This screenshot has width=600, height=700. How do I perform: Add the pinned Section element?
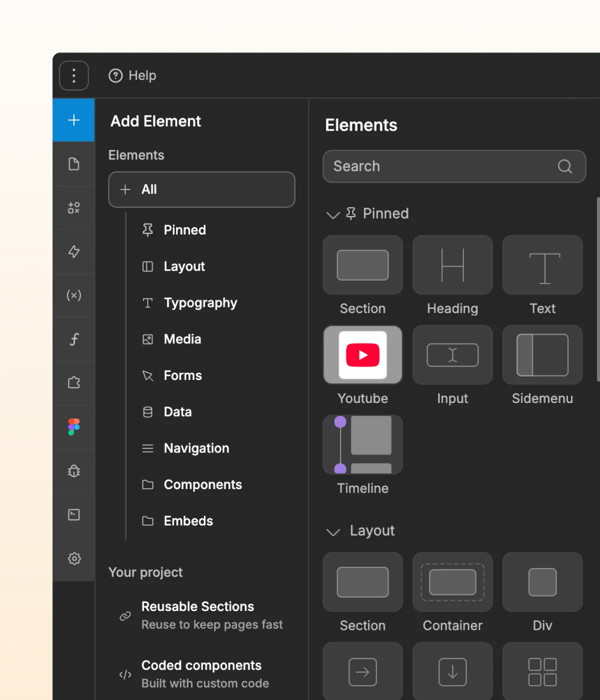[362, 265]
